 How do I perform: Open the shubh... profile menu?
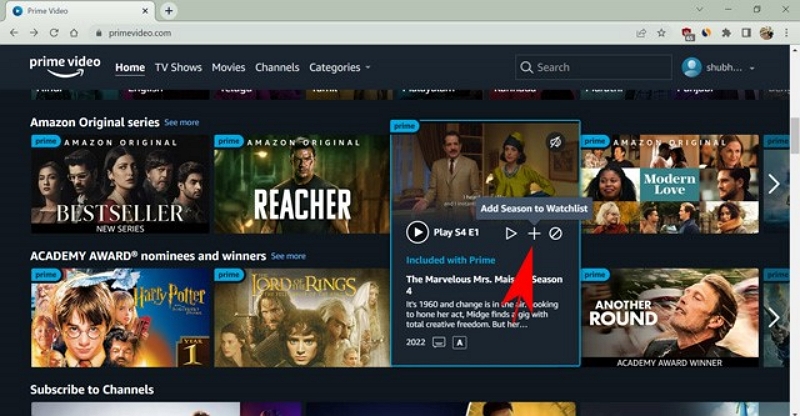pyautogui.click(x=718, y=67)
